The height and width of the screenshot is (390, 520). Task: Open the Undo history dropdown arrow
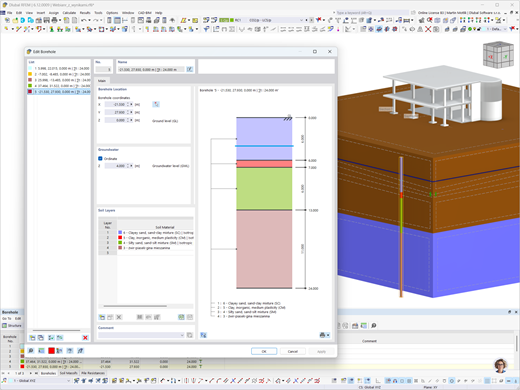[x=89, y=20]
